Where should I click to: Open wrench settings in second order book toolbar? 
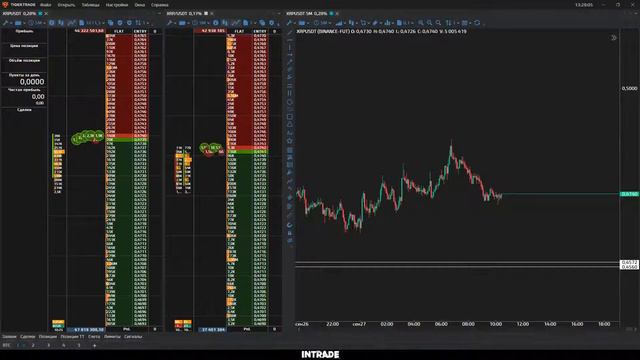click(170, 23)
